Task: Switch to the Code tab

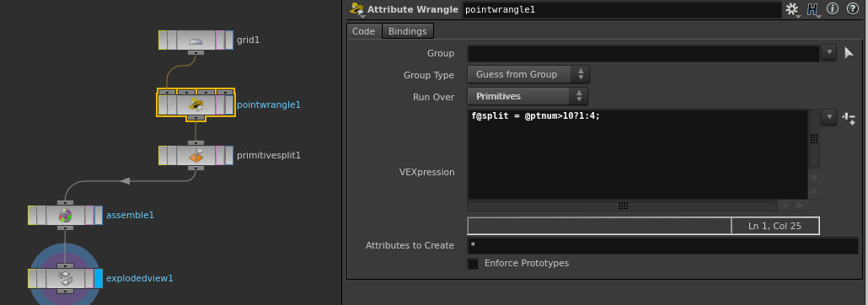Action: [x=364, y=31]
